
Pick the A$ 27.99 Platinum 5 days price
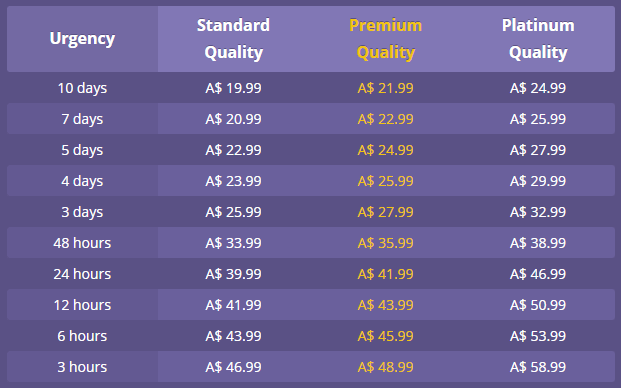click(538, 150)
